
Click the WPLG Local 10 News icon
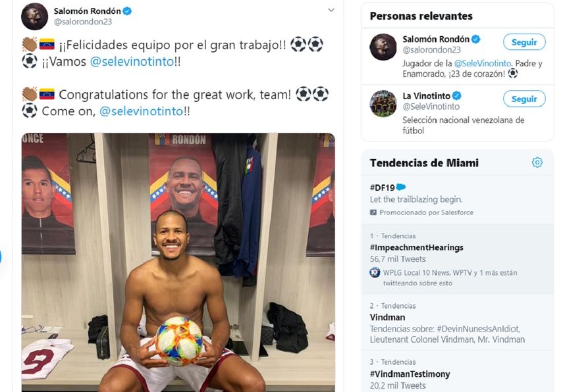pos(373,273)
